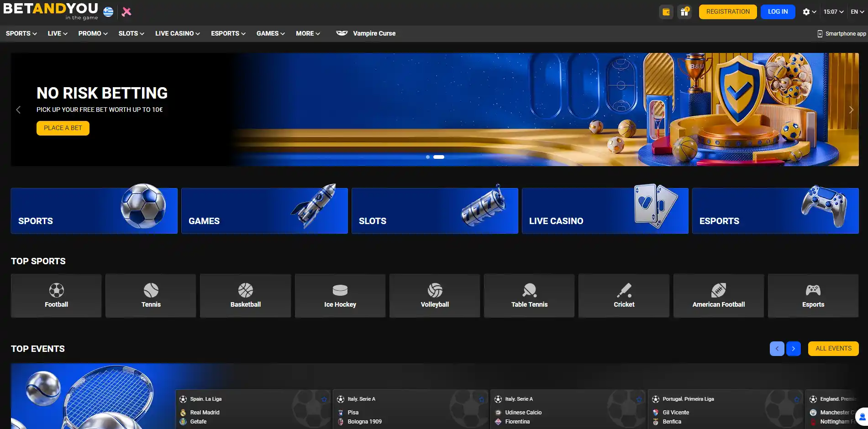The image size is (868, 429).
Task: Show previous banner slide
Action: click(18, 110)
